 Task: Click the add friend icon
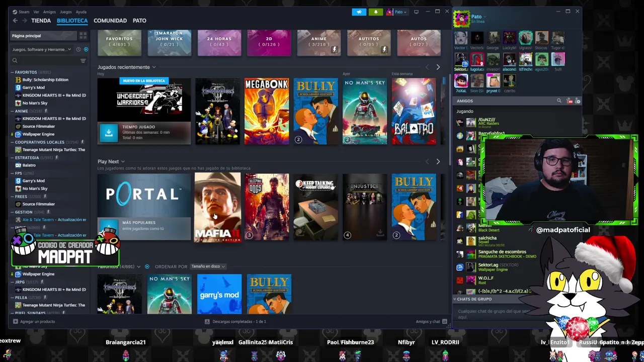(578, 101)
